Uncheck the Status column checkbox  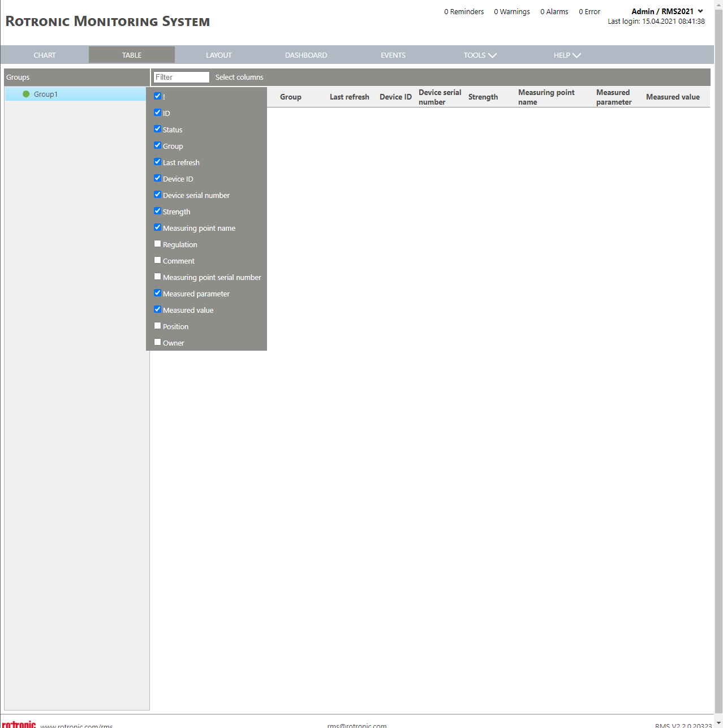point(158,129)
